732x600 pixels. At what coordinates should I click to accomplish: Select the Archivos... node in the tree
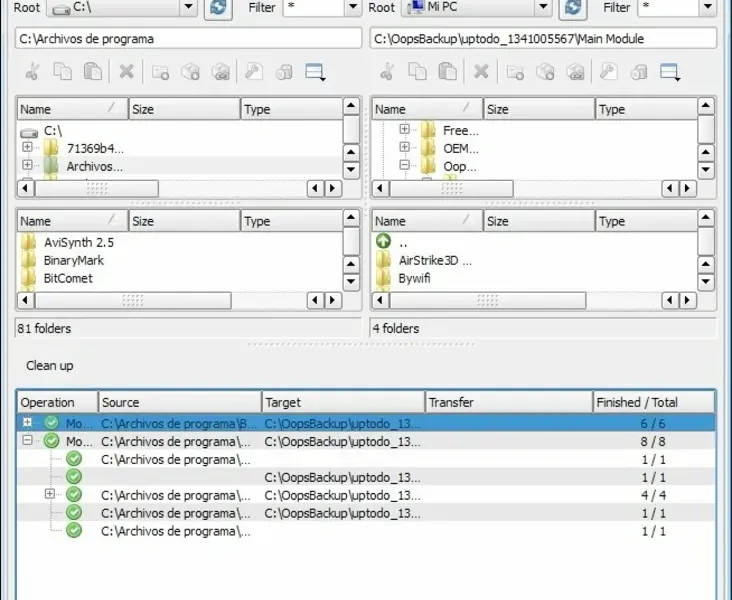click(x=94, y=166)
